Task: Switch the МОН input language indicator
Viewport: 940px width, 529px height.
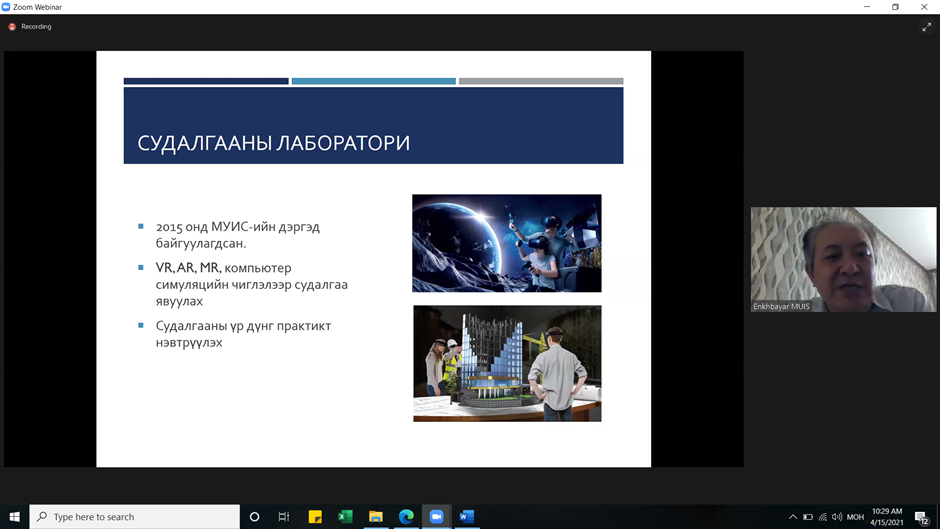Action: pos(855,517)
